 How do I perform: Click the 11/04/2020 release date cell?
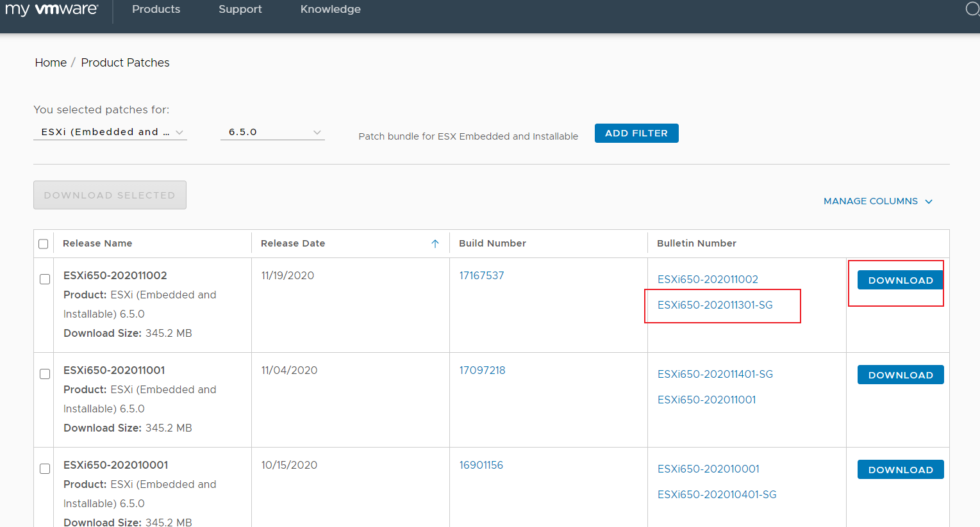289,370
